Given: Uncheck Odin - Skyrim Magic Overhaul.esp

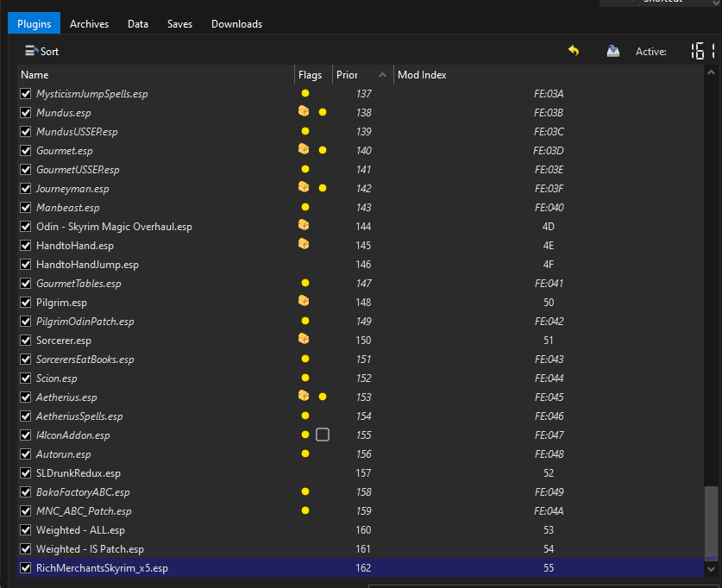Looking at the screenshot, I should tap(25, 227).
